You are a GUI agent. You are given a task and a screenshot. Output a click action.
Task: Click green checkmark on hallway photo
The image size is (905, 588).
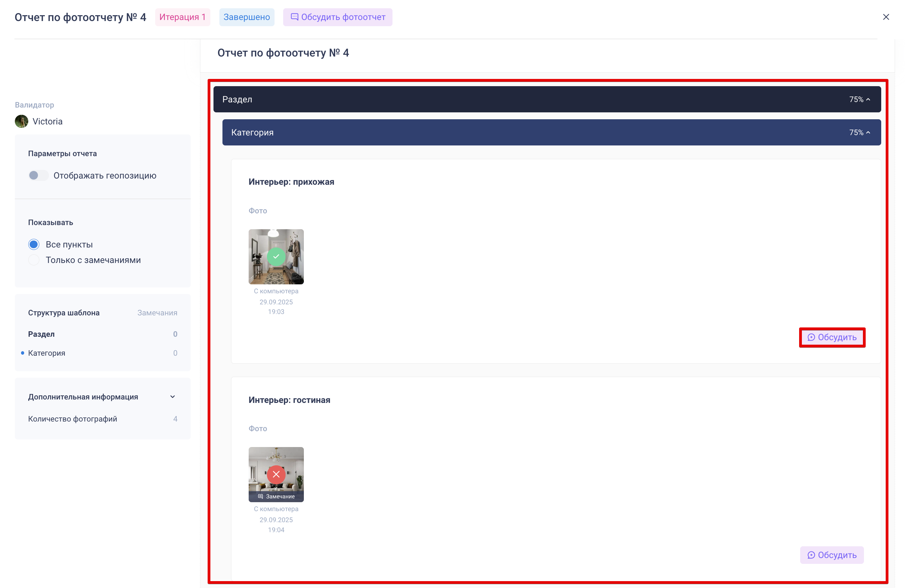coord(276,256)
